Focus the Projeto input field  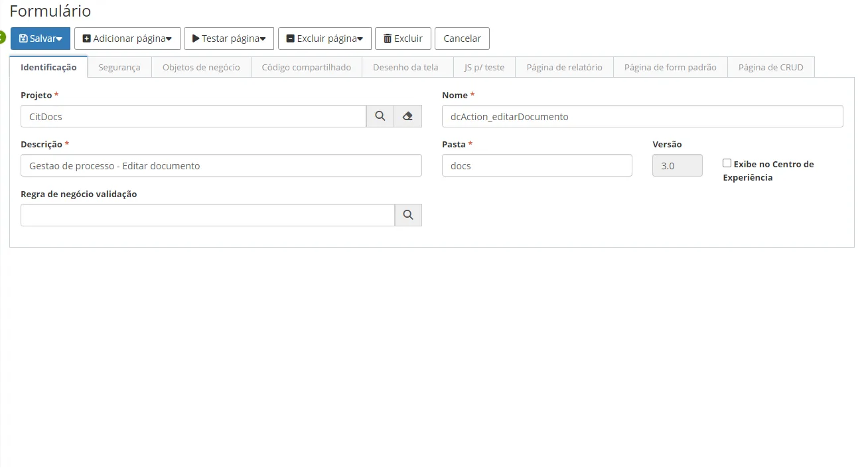point(194,116)
